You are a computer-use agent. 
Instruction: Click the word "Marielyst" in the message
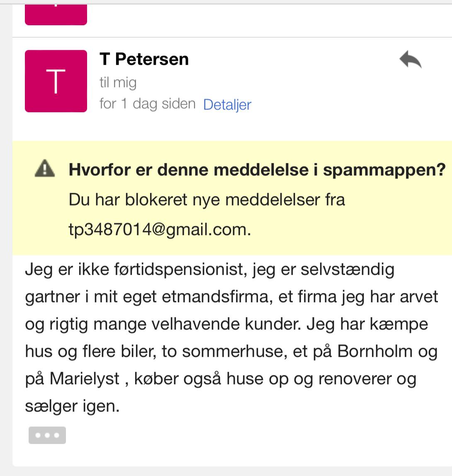85,379
